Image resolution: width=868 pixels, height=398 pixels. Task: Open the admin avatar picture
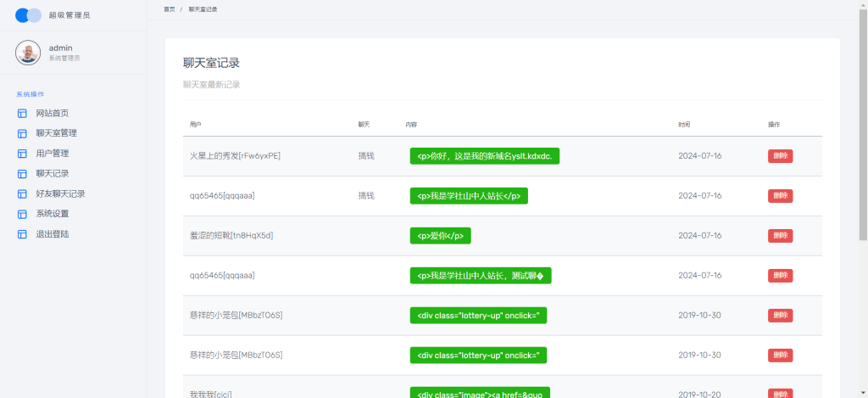(28, 53)
